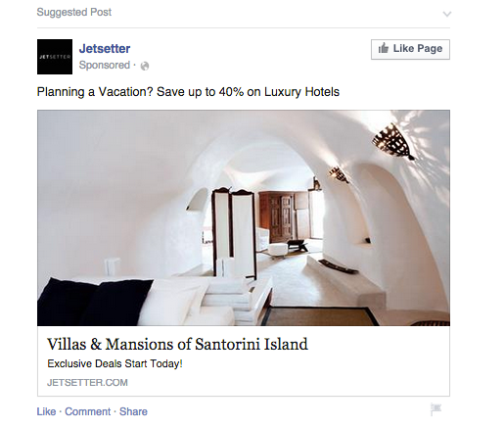
Task: Open the Jetsetter page name link
Action: click(x=105, y=49)
